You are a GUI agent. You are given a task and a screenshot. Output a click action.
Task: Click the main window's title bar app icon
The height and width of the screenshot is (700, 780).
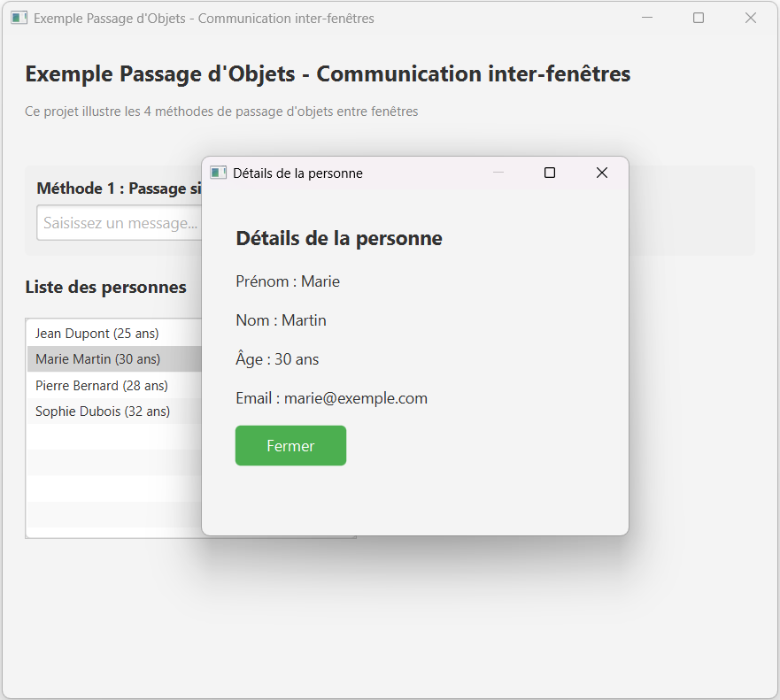19,18
